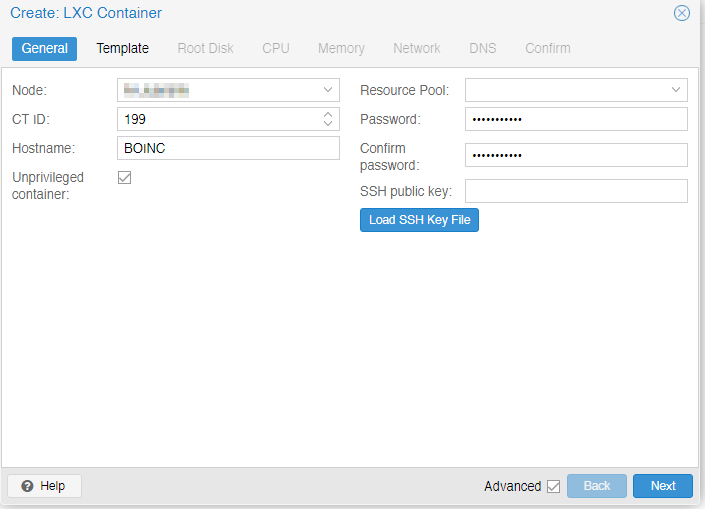Viewport: 705px width, 509px height.
Task: Close the Create LXC Container dialog
Action: (682, 13)
